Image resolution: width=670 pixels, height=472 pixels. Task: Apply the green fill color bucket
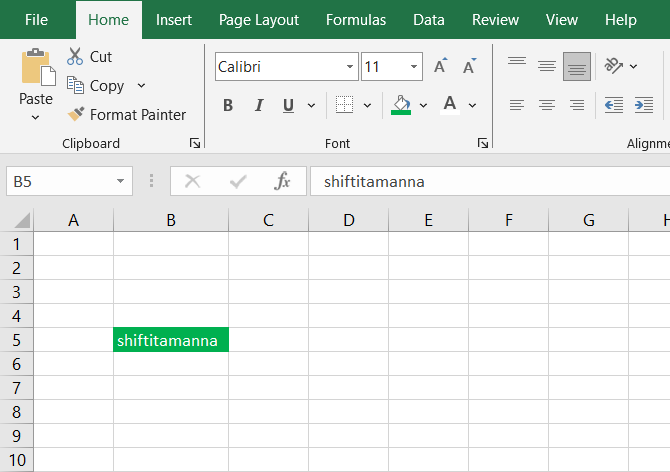tap(401, 105)
